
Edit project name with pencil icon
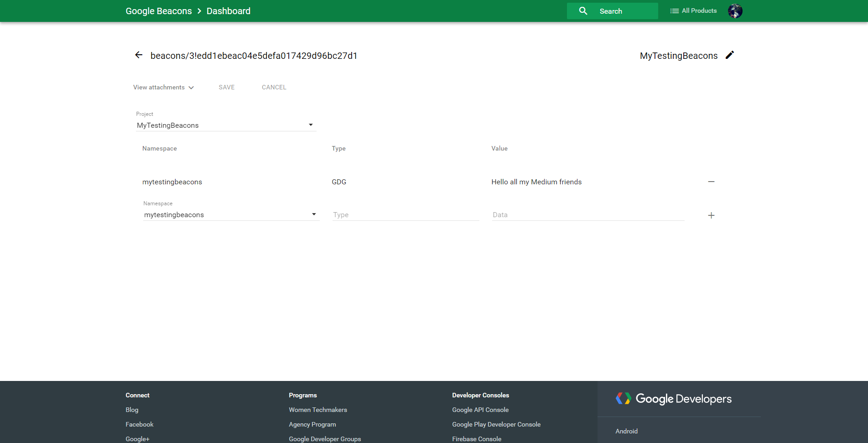coord(730,55)
